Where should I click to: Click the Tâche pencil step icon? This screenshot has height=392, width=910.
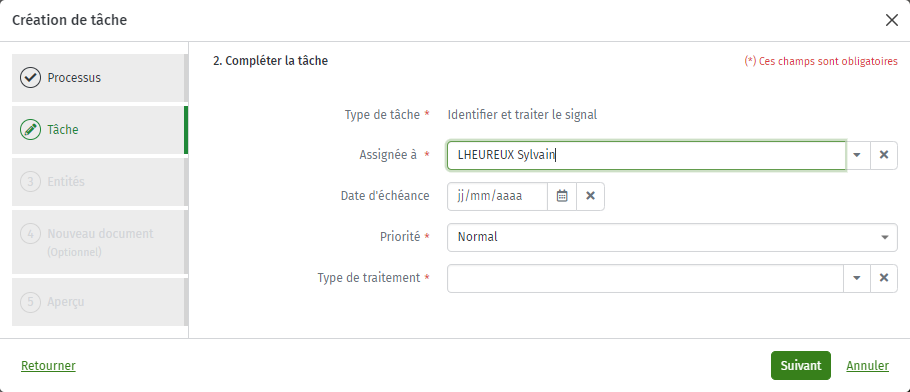pos(30,130)
